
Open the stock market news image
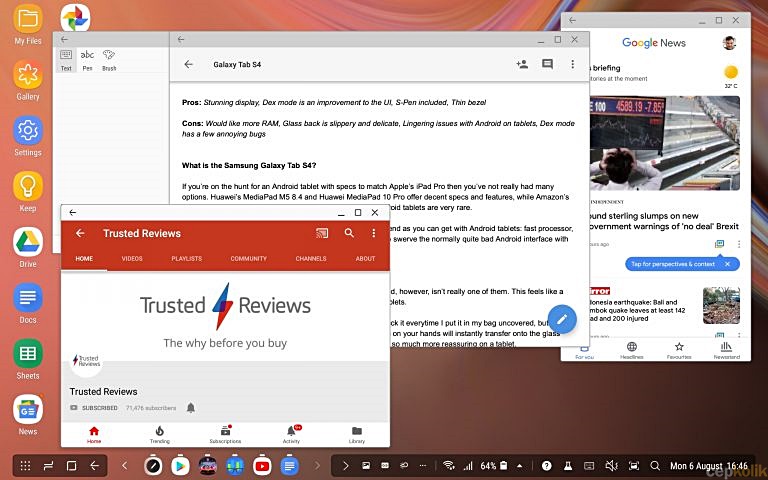point(664,143)
